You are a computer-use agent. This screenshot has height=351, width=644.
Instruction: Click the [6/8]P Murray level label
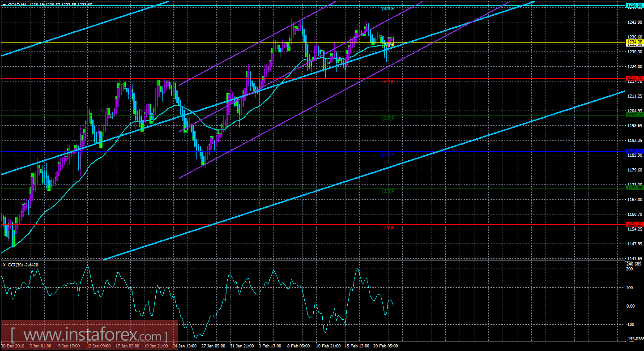(x=388, y=81)
